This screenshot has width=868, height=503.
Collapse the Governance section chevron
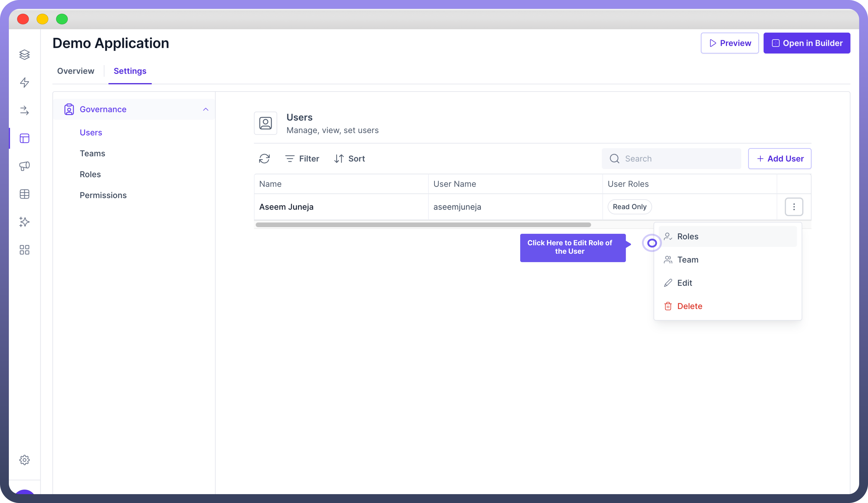point(206,110)
